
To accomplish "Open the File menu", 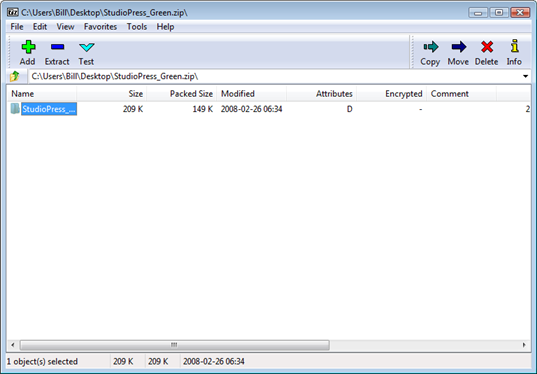I will pos(17,27).
